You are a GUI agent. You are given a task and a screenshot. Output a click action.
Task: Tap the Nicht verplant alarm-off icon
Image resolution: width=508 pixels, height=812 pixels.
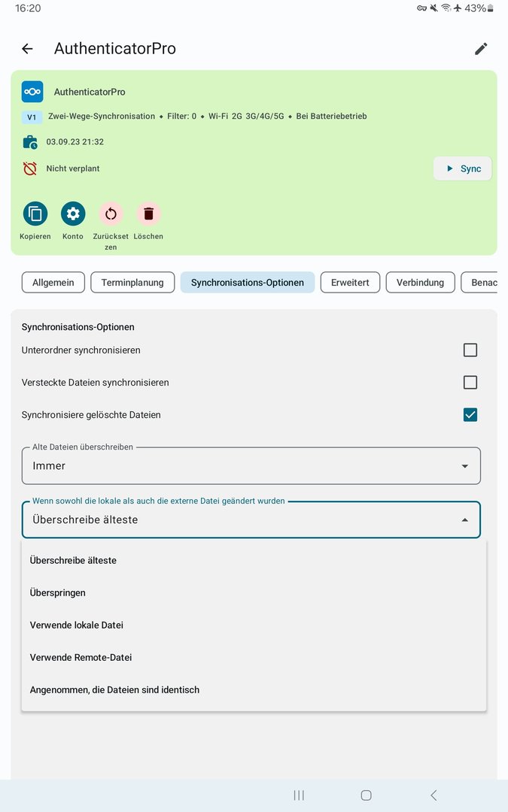[x=30, y=168]
